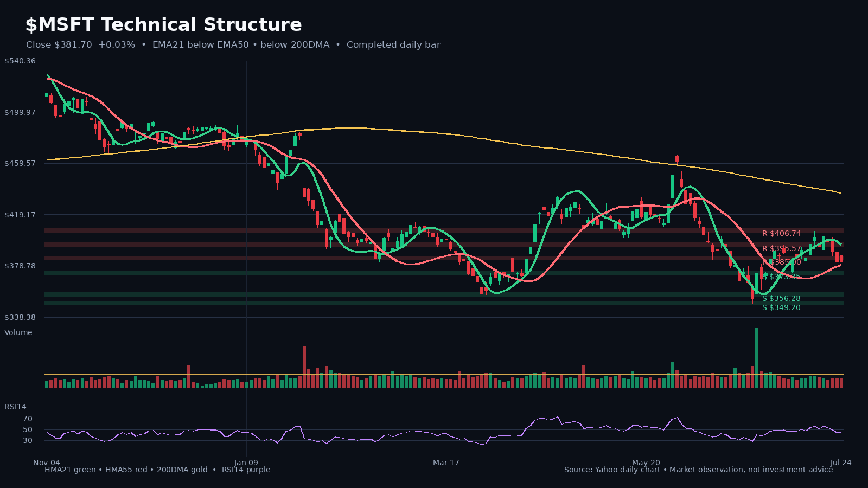
Task: Click the '$MSFT Technical Structure' chart title
Action: coord(163,25)
